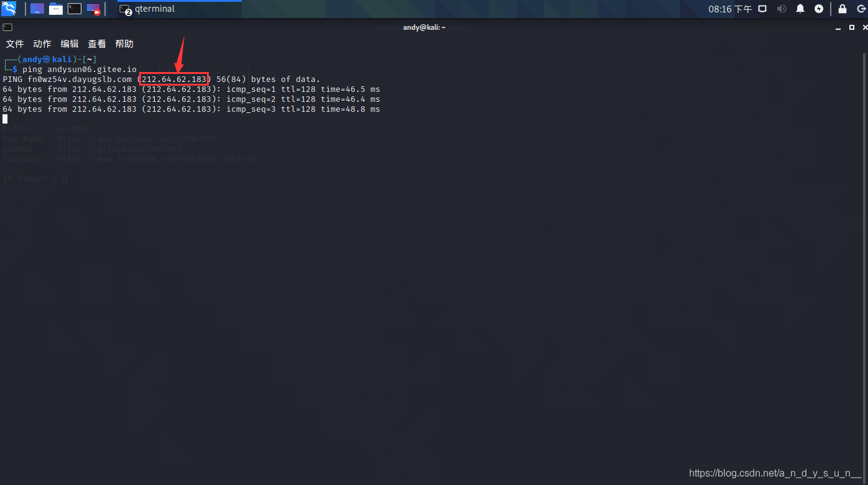868x485 pixels.
Task: Open the power manager tray icon
Action: (x=819, y=9)
